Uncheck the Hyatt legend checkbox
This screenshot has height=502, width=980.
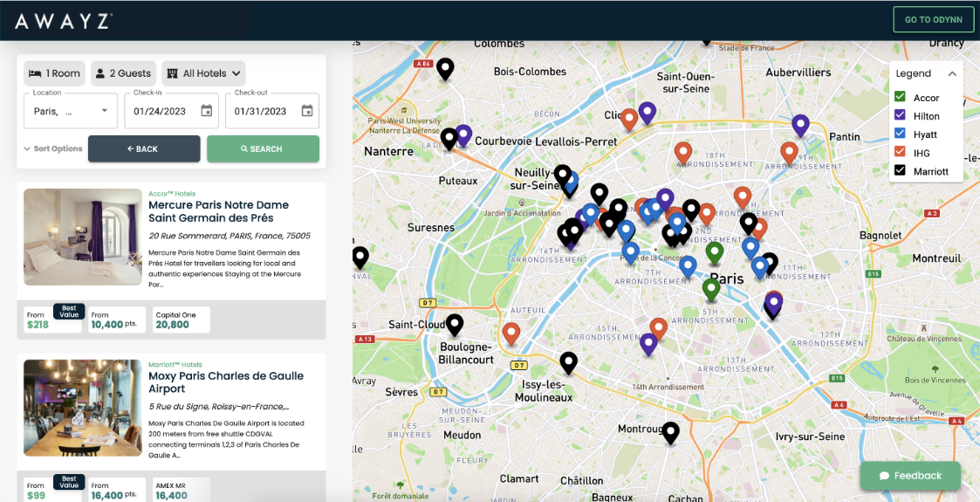[900, 134]
